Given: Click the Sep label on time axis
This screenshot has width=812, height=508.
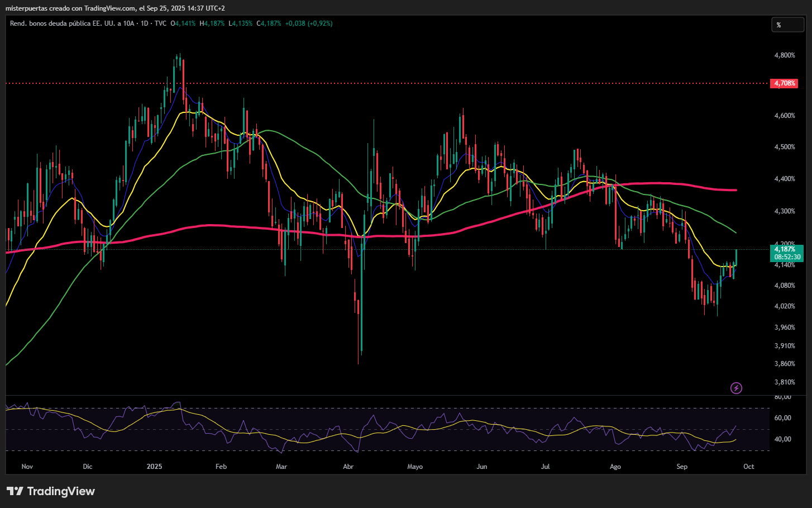Looking at the screenshot, I should (682, 467).
